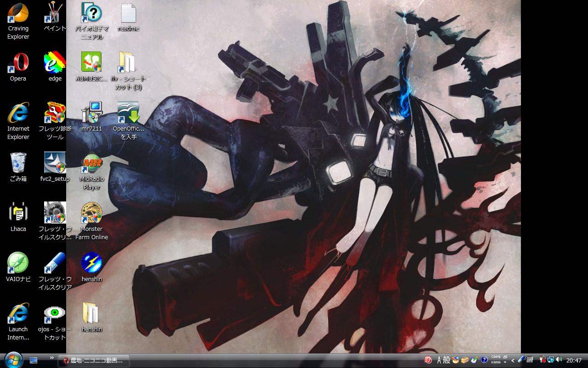
Task: Open the flv - ショートカット (3) folder
Action: pyautogui.click(x=128, y=71)
